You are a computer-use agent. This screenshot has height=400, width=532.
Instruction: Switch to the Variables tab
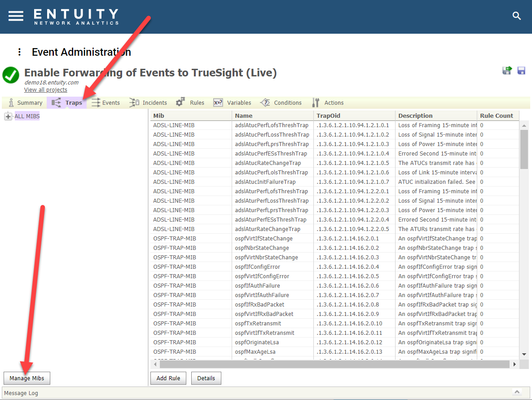tap(233, 102)
